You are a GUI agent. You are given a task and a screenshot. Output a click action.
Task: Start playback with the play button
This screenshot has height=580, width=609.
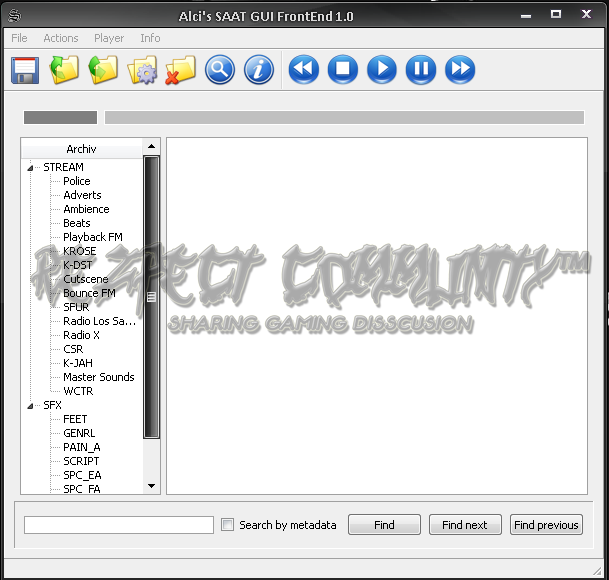point(382,70)
